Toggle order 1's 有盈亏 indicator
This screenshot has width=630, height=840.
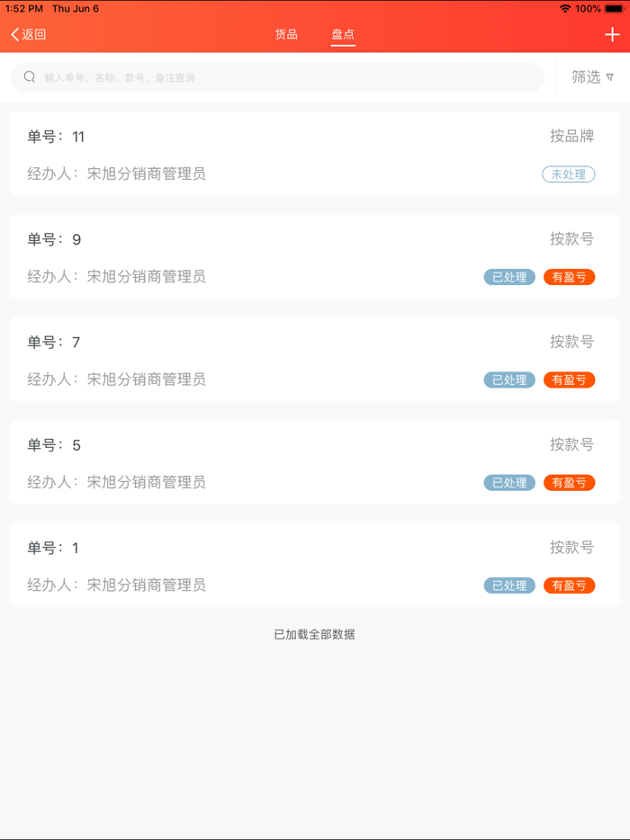pyautogui.click(x=570, y=585)
